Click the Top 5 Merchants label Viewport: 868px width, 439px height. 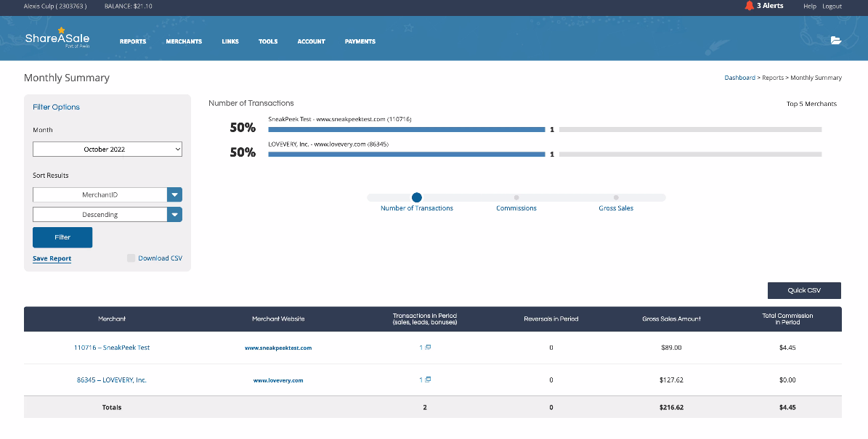point(811,103)
